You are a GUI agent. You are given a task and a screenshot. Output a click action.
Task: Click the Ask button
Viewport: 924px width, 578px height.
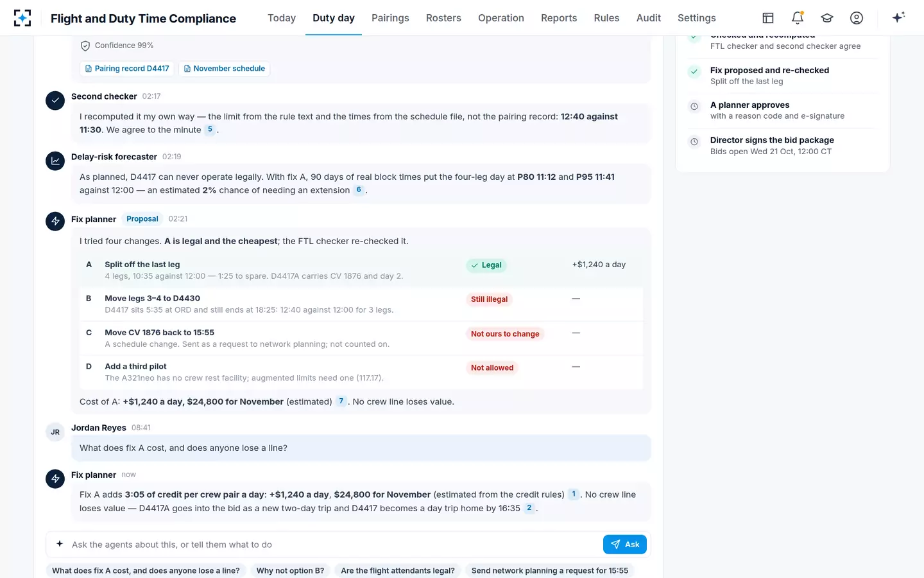[x=625, y=545]
